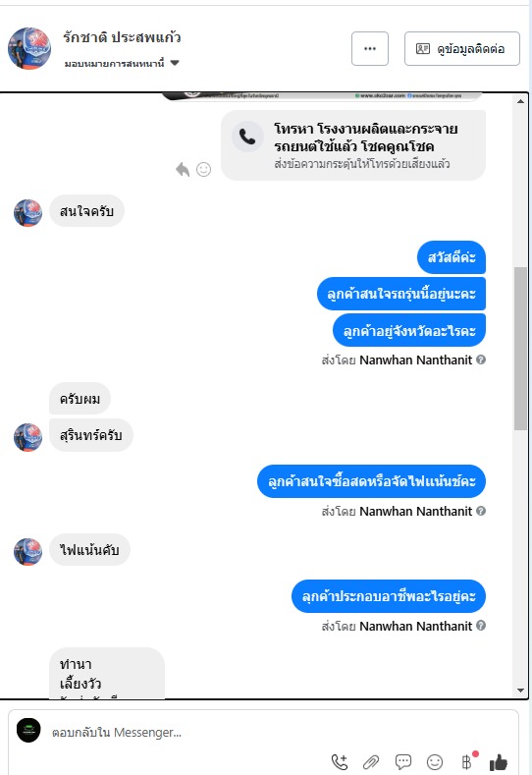Screen dimensions: 532x775
Task: Click the phone-plus call icon in composer
Action: pos(340,761)
